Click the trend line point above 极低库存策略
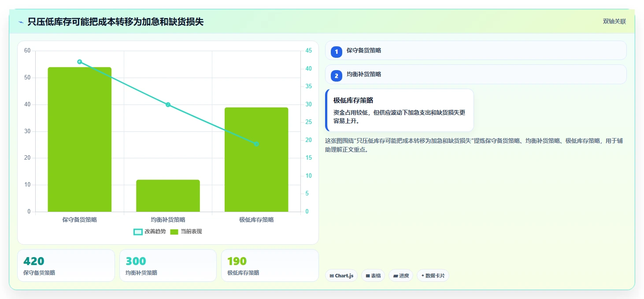Image resolution: width=644 pixels, height=299 pixels. coord(256,144)
